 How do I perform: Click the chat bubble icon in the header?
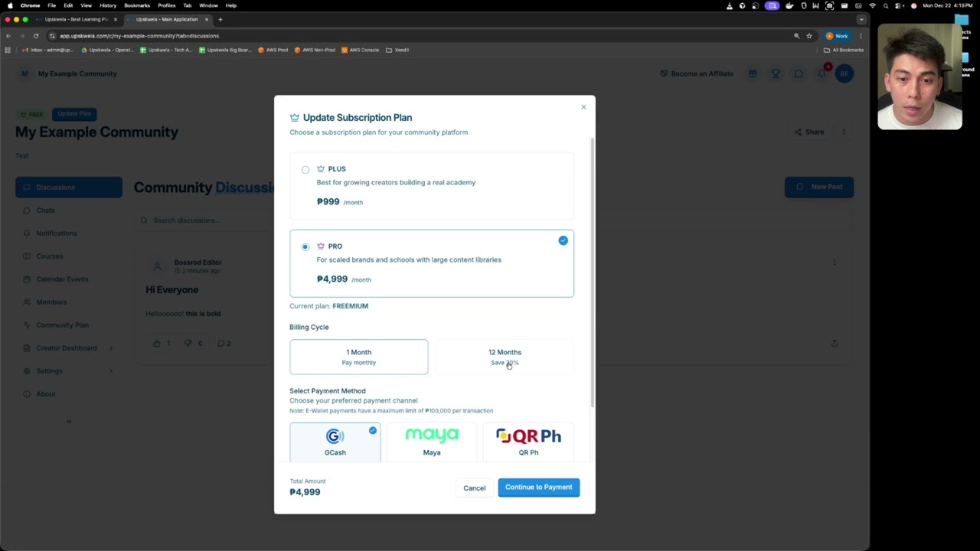pyautogui.click(x=799, y=73)
